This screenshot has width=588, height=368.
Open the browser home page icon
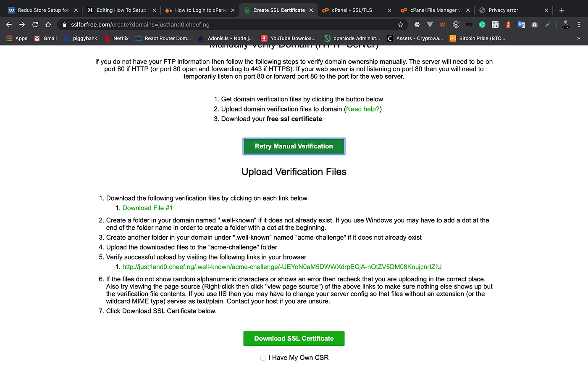[x=48, y=24]
